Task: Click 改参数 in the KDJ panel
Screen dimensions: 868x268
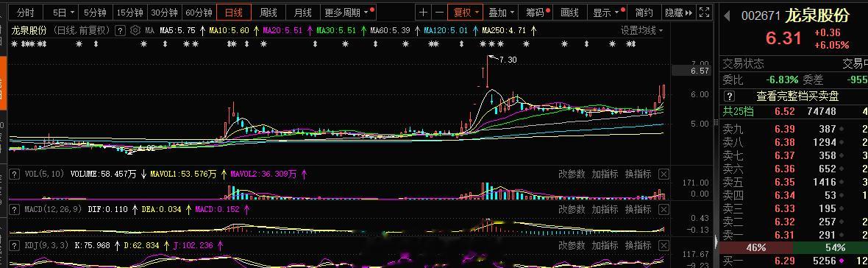Action: click(x=572, y=244)
